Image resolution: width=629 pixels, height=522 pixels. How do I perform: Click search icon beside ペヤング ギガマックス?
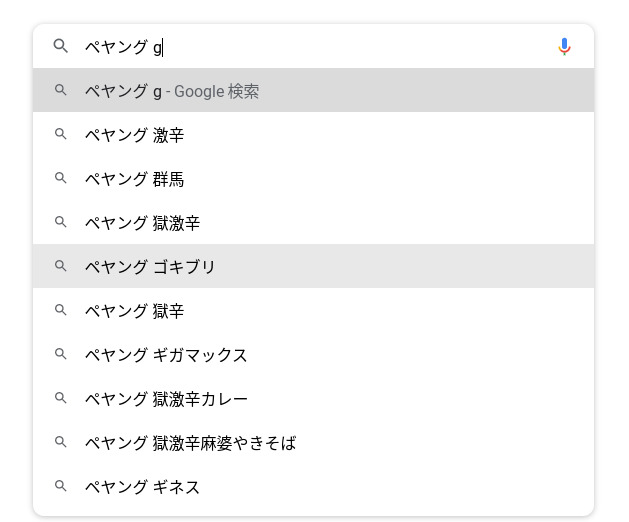pos(61,354)
